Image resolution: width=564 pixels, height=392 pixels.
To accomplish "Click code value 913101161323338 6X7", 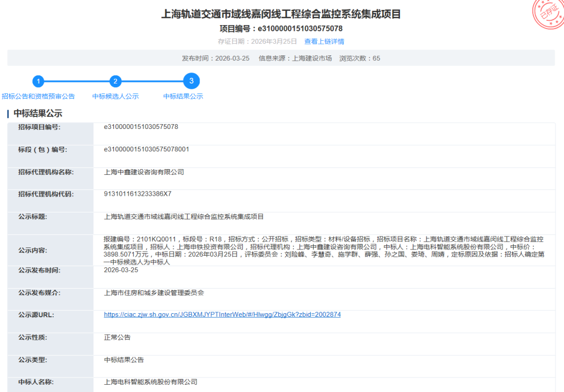I will point(137,194).
